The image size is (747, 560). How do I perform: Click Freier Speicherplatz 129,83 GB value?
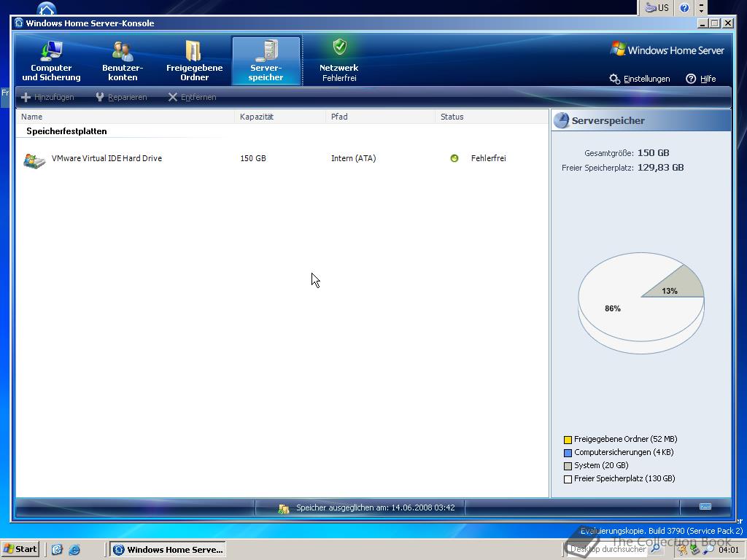point(660,167)
